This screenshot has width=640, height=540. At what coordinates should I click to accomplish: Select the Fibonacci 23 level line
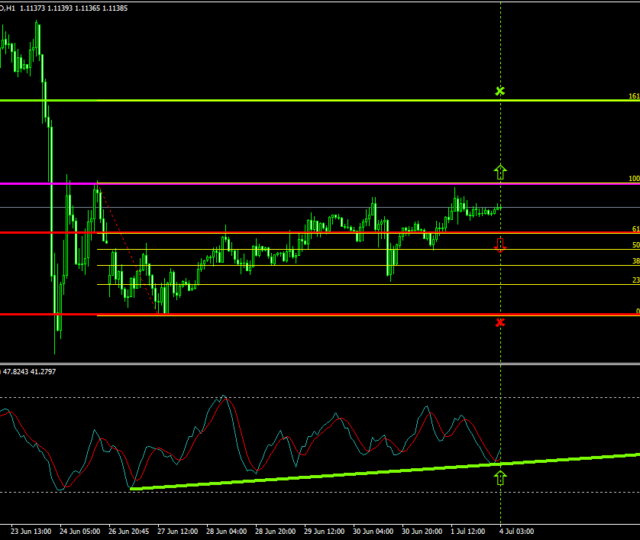coord(560,284)
